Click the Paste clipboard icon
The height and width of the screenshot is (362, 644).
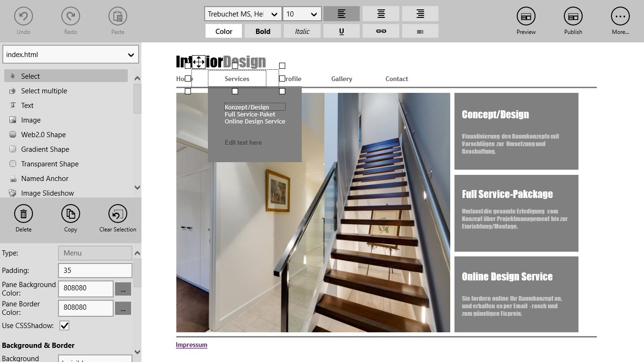point(118,16)
